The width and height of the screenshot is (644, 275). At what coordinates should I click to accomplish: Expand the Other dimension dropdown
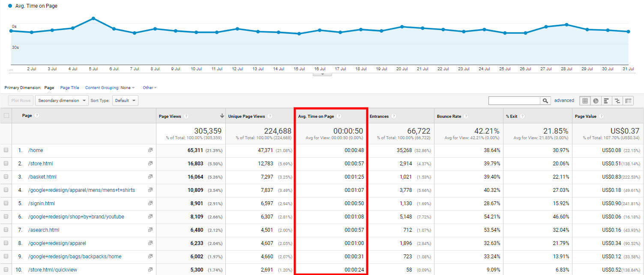tap(150, 88)
